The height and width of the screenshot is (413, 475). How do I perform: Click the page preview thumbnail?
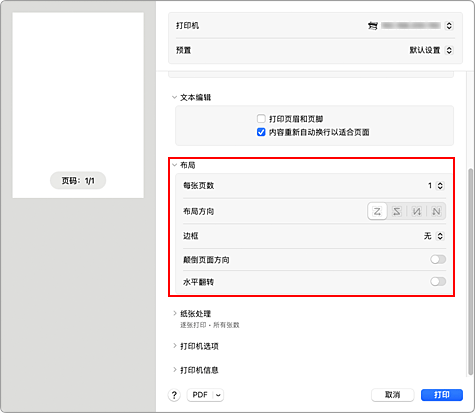click(x=78, y=105)
